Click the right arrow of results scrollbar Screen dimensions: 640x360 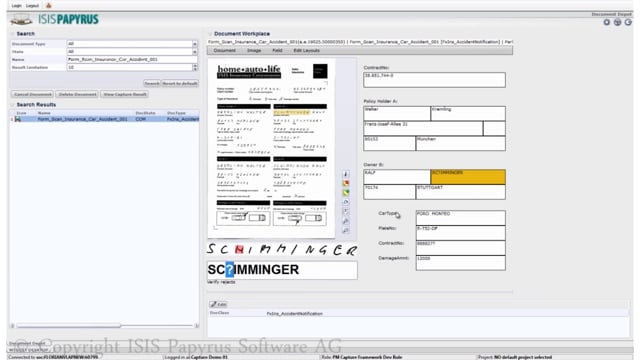(197, 326)
